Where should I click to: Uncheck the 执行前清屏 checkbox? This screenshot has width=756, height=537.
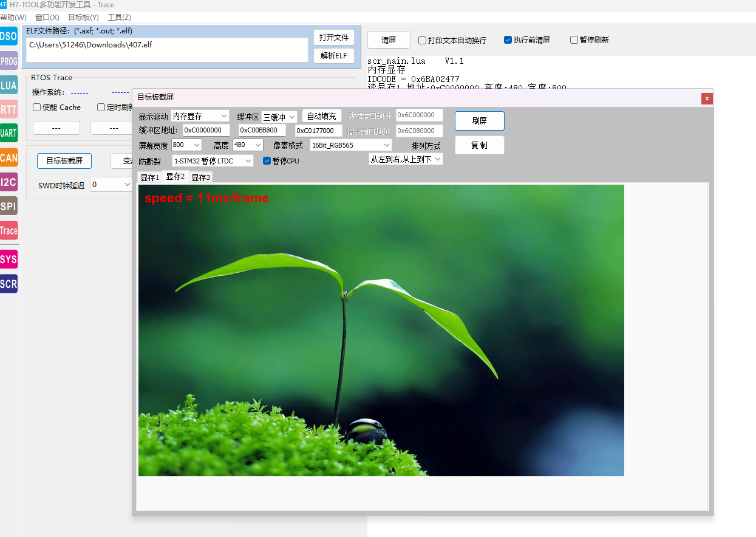point(527,40)
